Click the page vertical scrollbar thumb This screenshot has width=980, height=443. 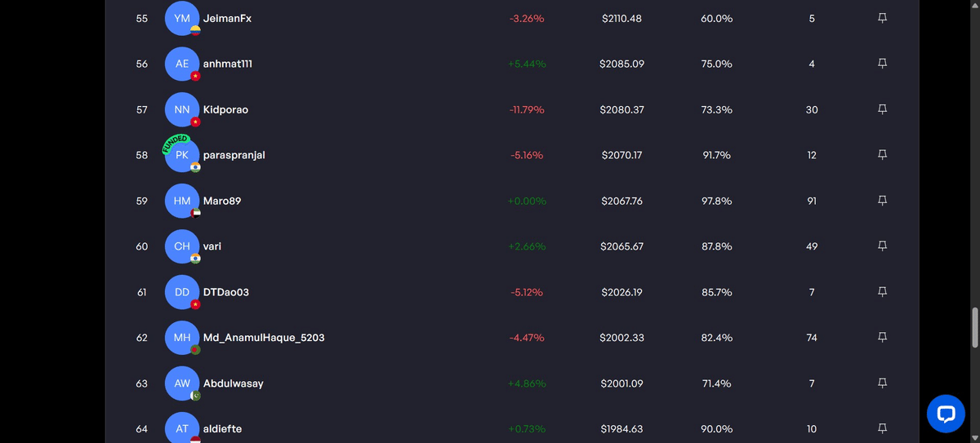click(974, 327)
